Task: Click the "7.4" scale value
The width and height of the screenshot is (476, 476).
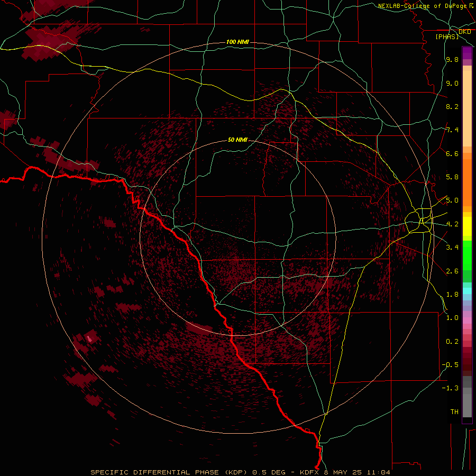Action: 452,130
